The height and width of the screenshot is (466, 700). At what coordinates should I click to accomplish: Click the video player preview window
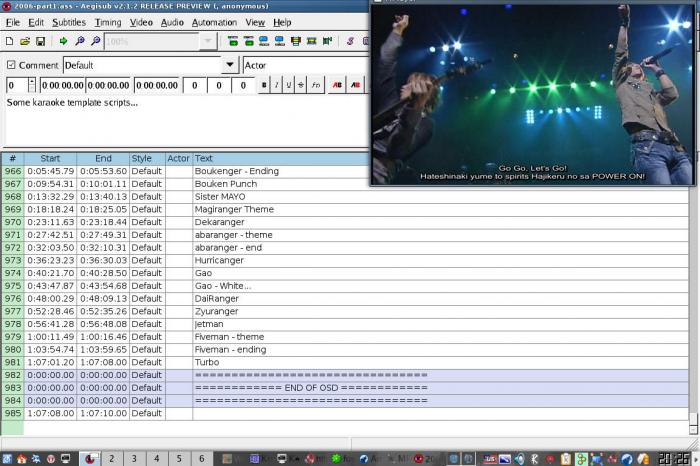tap(532, 94)
